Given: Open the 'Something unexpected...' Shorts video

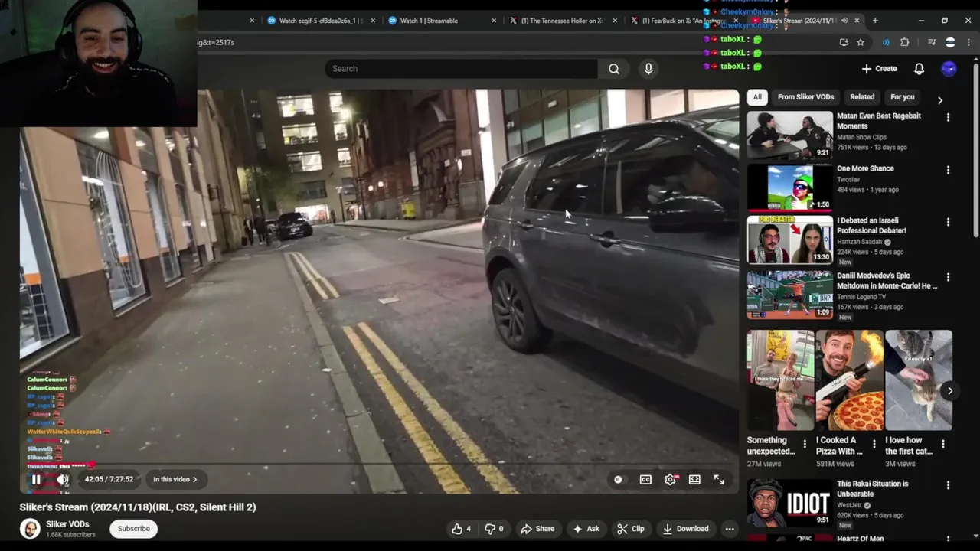Looking at the screenshot, I should pos(781,380).
